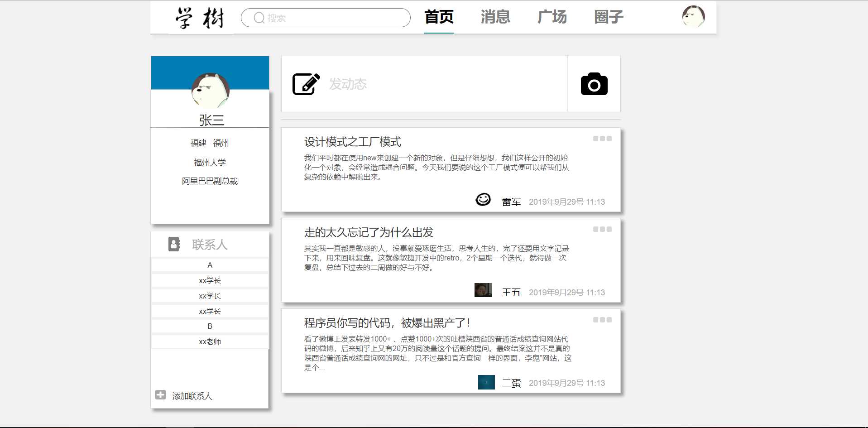Click the 联系人 panel heading
The width and height of the screenshot is (868, 428).
[x=210, y=245]
